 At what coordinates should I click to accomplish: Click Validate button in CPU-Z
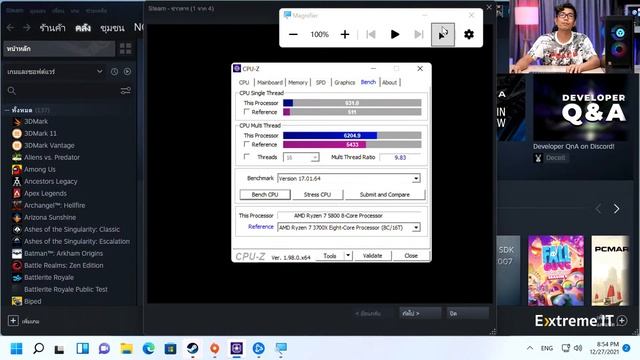372,256
